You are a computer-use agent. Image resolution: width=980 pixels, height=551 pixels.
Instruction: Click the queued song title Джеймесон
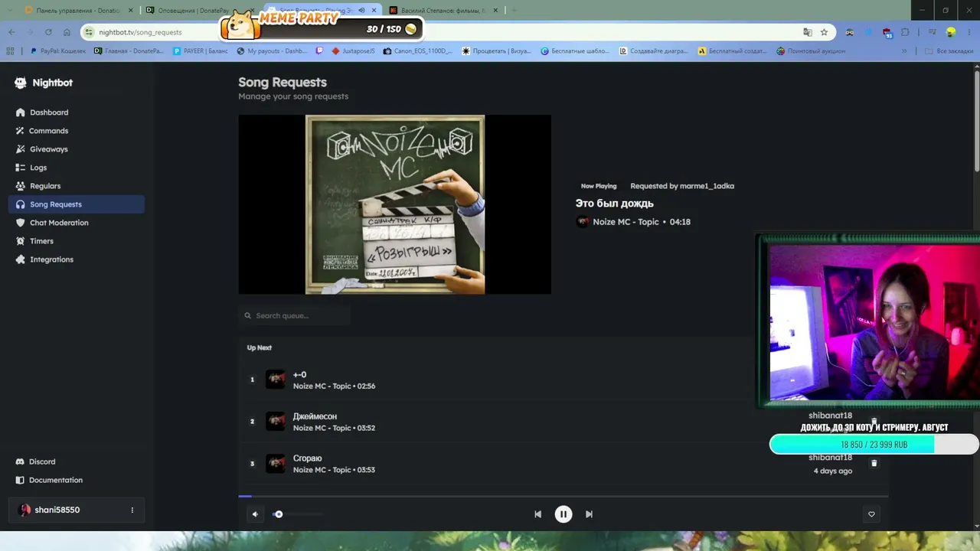pos(315,416)
